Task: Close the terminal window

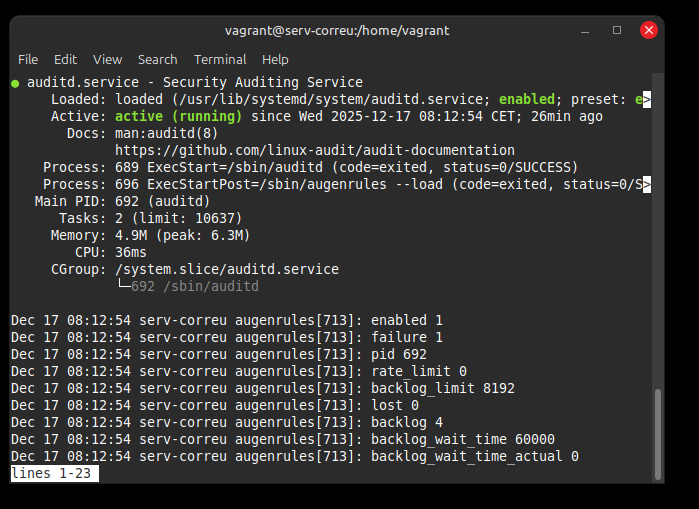Action: pos(649,30)
